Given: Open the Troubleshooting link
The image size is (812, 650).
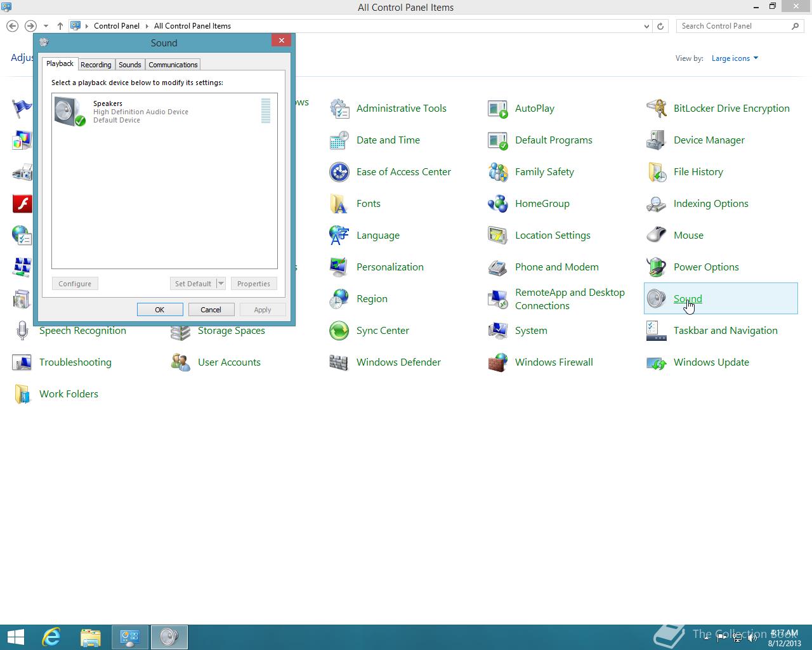Looking at the screenshot, I should [x=75, y=362].
